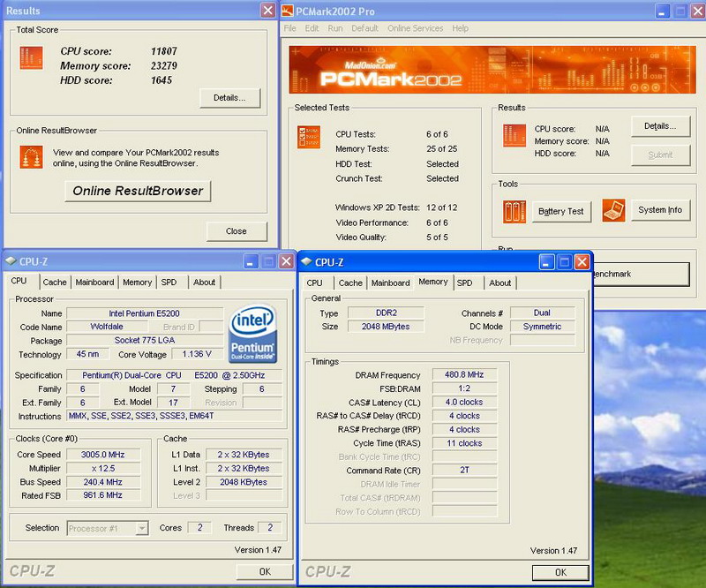Open the Run menu in PCMark2002
This screenshot has height=588, width=706.
pos(335,28)
